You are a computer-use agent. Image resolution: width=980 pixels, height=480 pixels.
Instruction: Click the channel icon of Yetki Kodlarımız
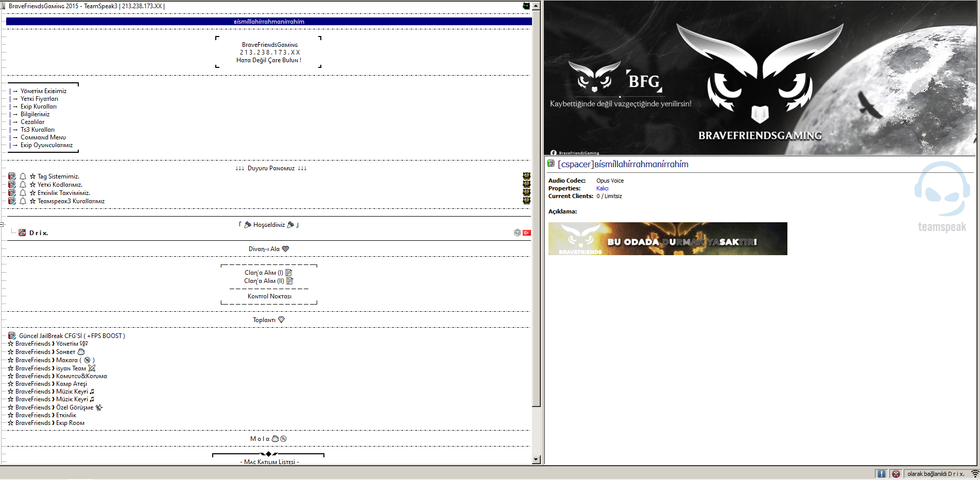click(x=12, y=185)
